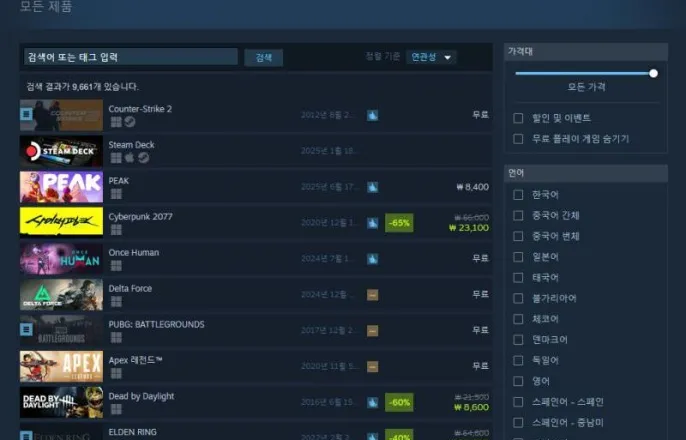Open the ELDEN RING title link
This screenshot has width=686, height=440.
[x=133, y=432]
